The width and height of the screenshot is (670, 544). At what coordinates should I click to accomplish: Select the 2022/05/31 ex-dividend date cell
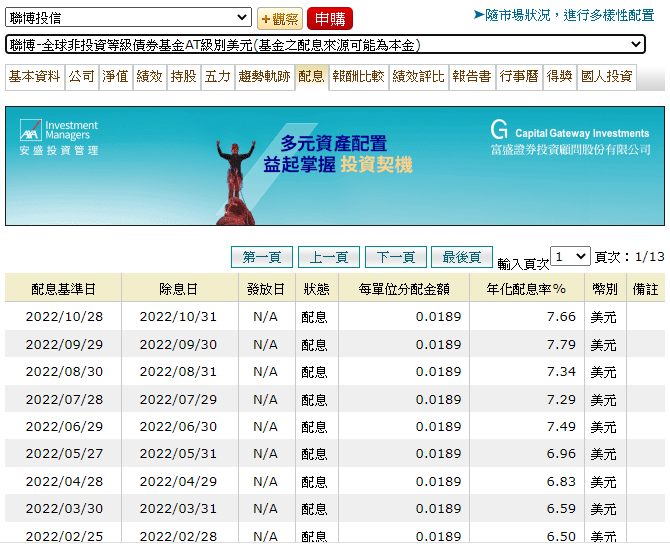[x=178, y=453]
